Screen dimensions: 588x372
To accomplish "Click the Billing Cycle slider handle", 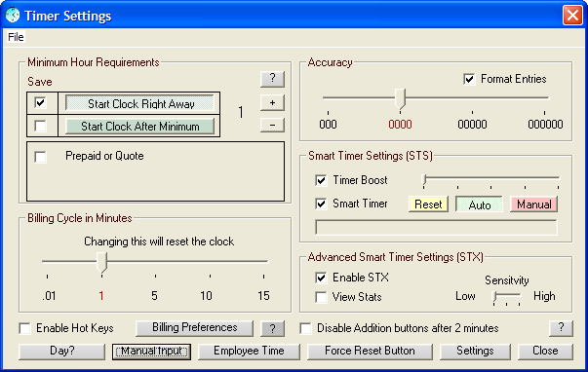I will (x=101, y=263).
